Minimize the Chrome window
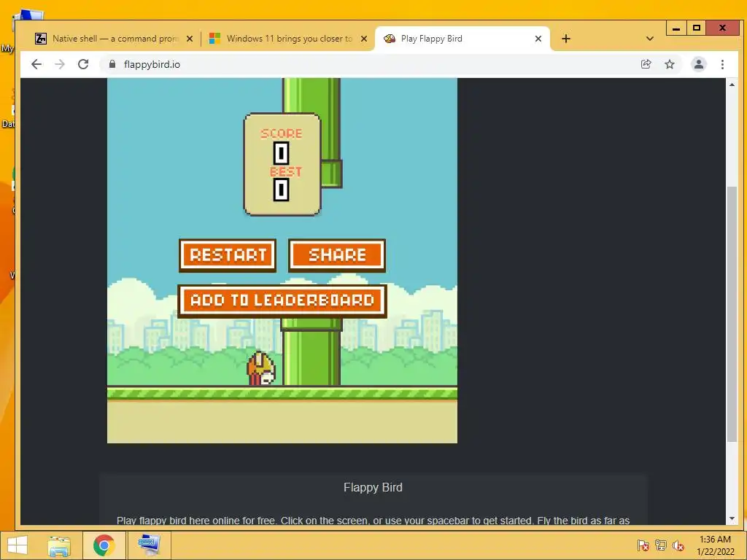 [676, 28]
